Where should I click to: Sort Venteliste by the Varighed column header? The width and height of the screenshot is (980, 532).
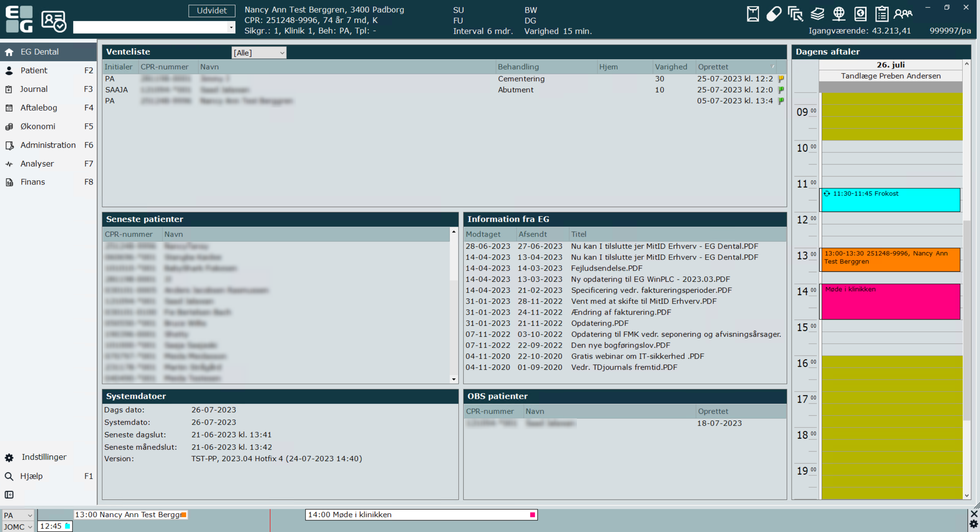pyautogui.click(x=674, y=67)
